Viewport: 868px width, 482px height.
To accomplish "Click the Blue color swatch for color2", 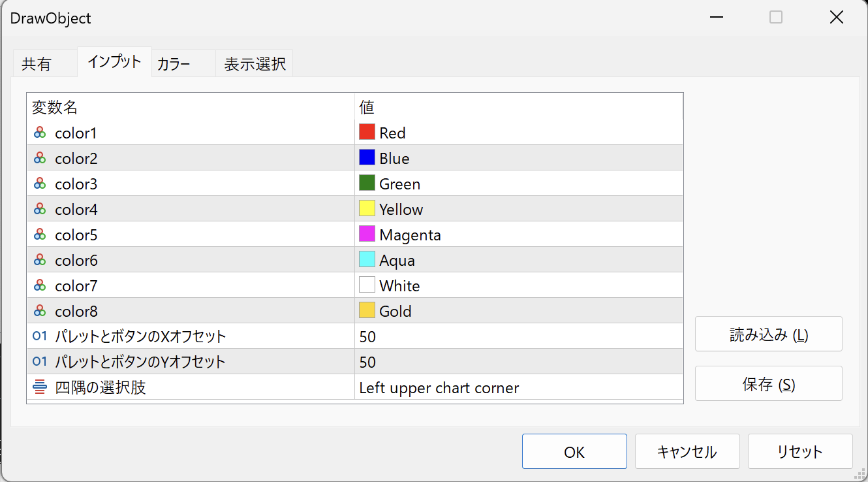I will [367, 158].
